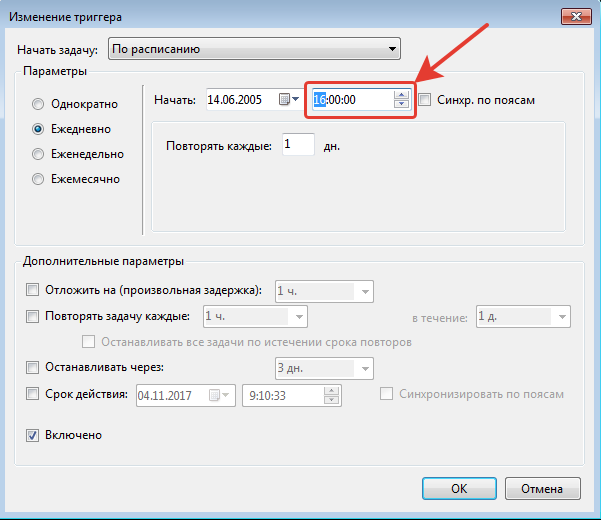This screenshot has height=520, width=601.
Task: Open the Начать задачу dropdown list
Action: tap(255, 49)
